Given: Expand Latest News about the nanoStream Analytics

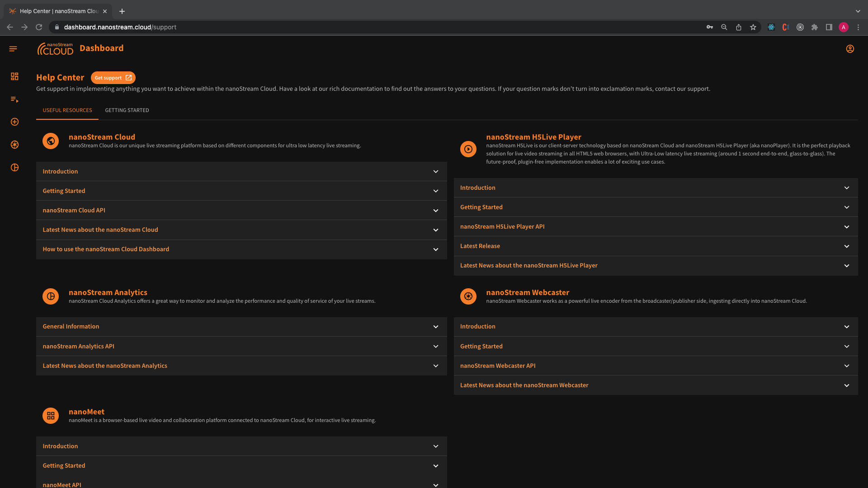Looking at the screenshot, I should (241, 366).
